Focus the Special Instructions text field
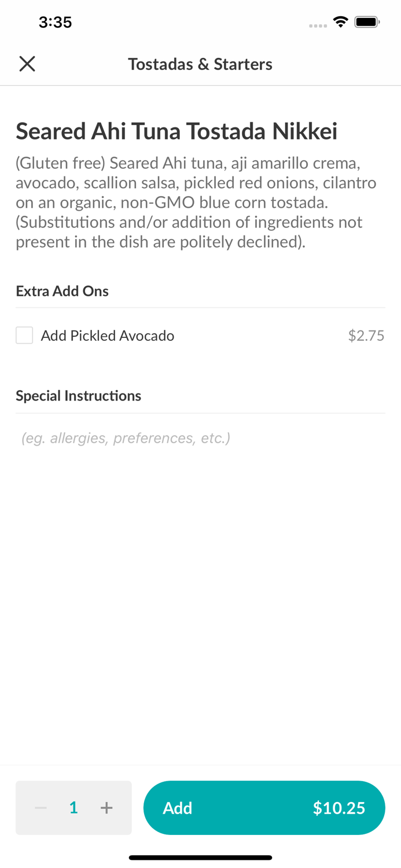The height and width of the screenshot is (868, 401). pyautogui.click(x=200, y=438)
